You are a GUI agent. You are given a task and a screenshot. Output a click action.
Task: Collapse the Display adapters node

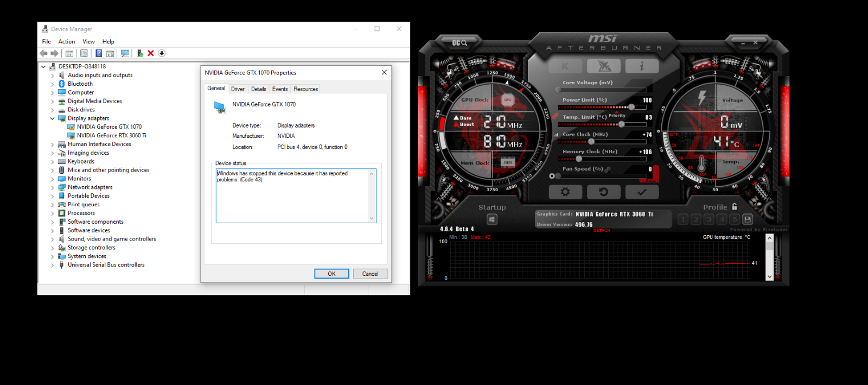click(x=53, y=118)
